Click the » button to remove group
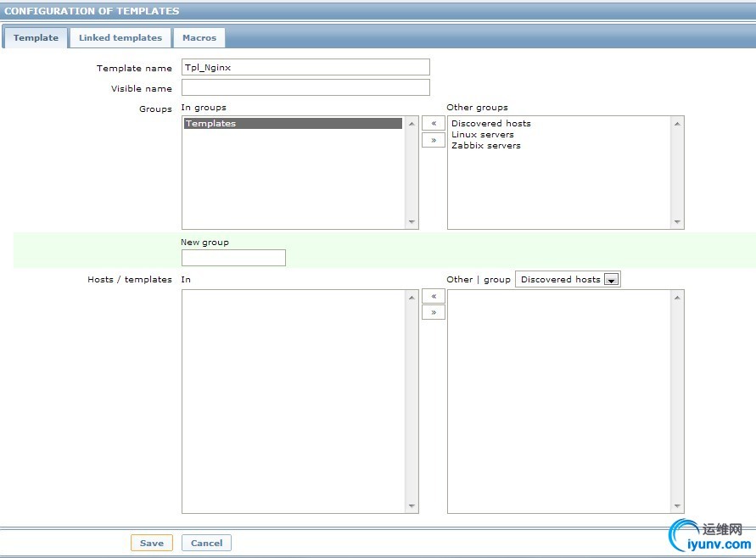756x558 pixels. point(434,140)
